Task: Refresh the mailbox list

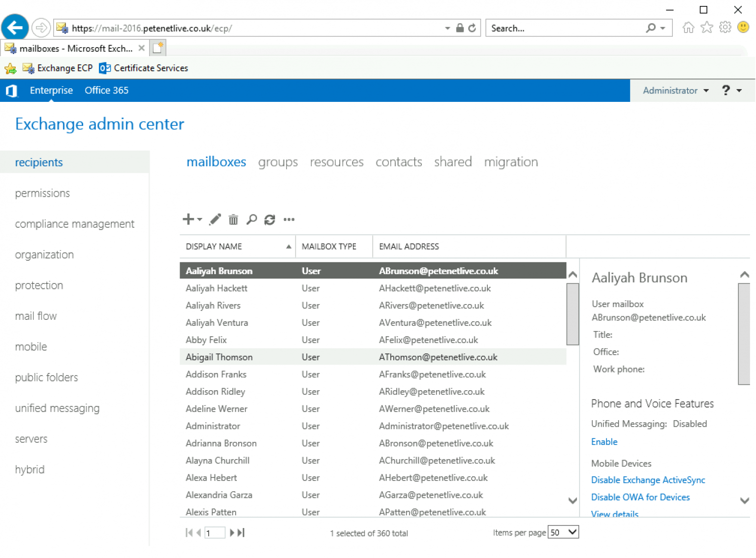Action: [x=270, y=219]
